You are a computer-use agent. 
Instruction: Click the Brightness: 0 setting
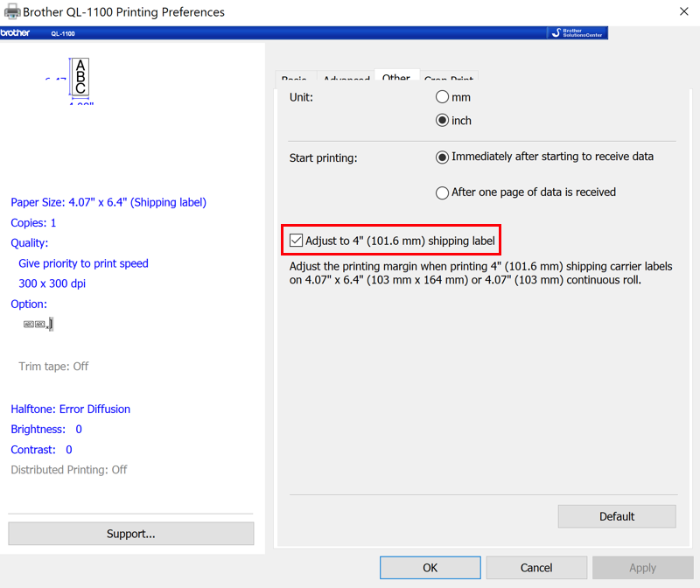point(46,429)
